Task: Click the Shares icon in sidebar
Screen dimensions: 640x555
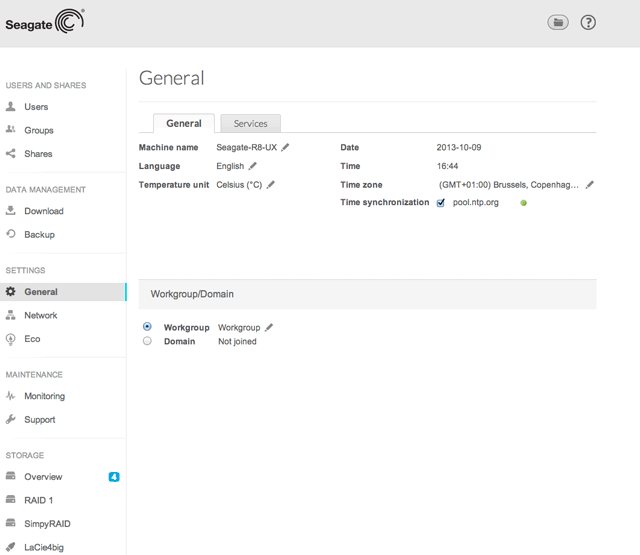Action: tap(11, 153)
